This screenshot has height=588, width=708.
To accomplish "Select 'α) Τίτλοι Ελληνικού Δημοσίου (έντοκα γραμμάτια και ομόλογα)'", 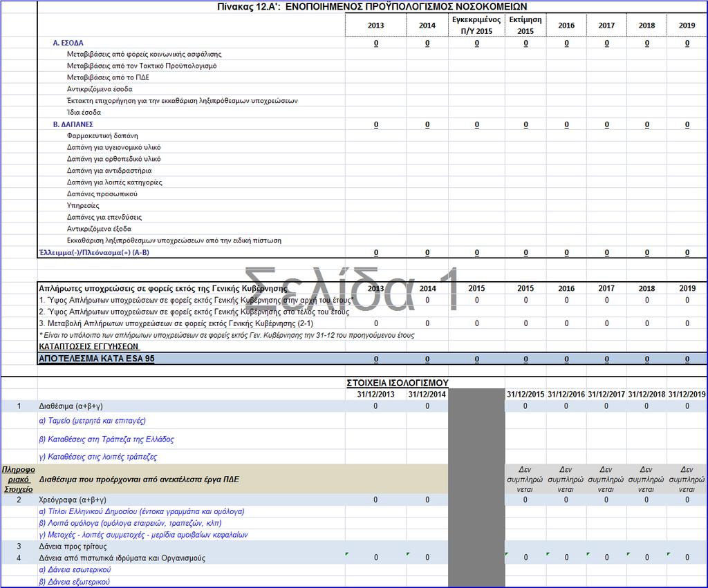I will point(142,512).
